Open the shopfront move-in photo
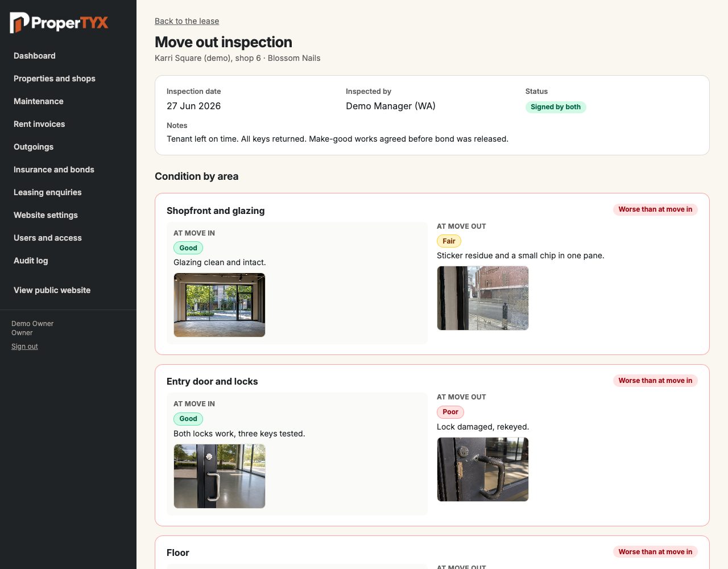 click(220, 305)
